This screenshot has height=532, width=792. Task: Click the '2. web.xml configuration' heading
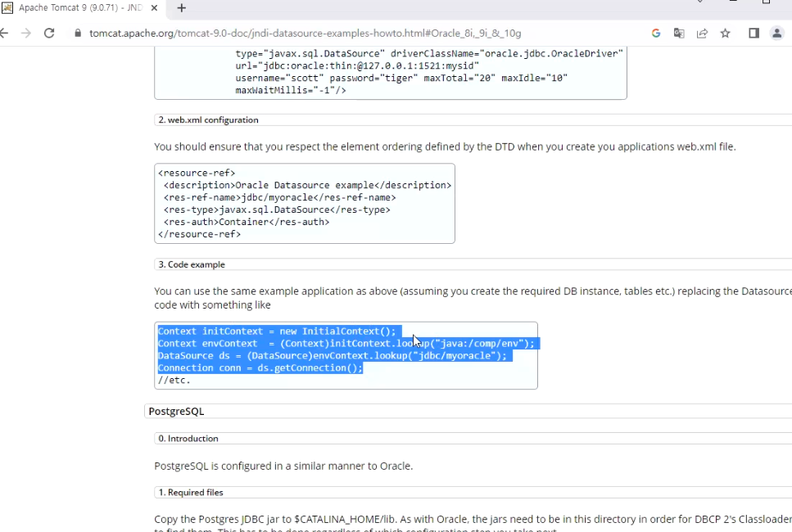pyautogui.click(x=208, y=120)
